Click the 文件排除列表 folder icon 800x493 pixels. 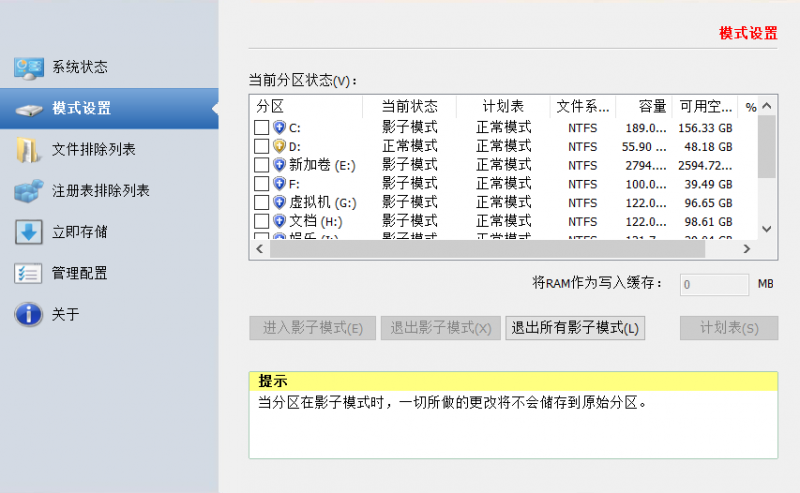click(x=27, y=150)
